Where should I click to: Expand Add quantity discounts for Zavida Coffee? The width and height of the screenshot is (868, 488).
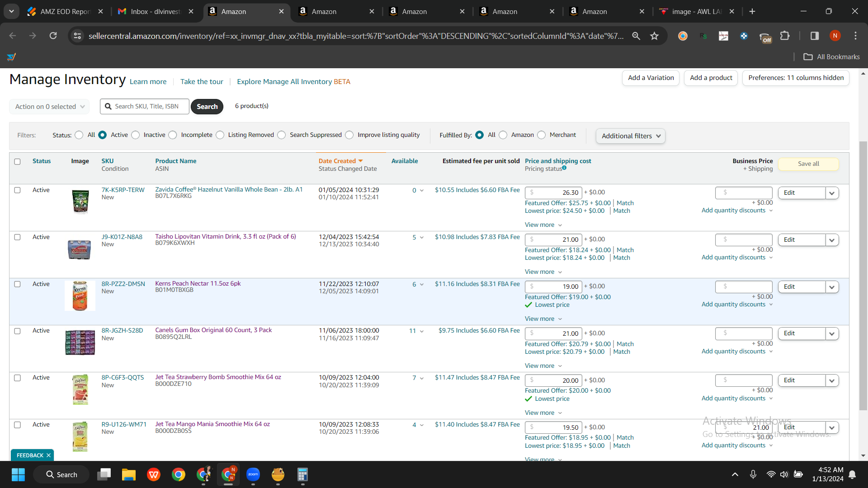(737, 210)
